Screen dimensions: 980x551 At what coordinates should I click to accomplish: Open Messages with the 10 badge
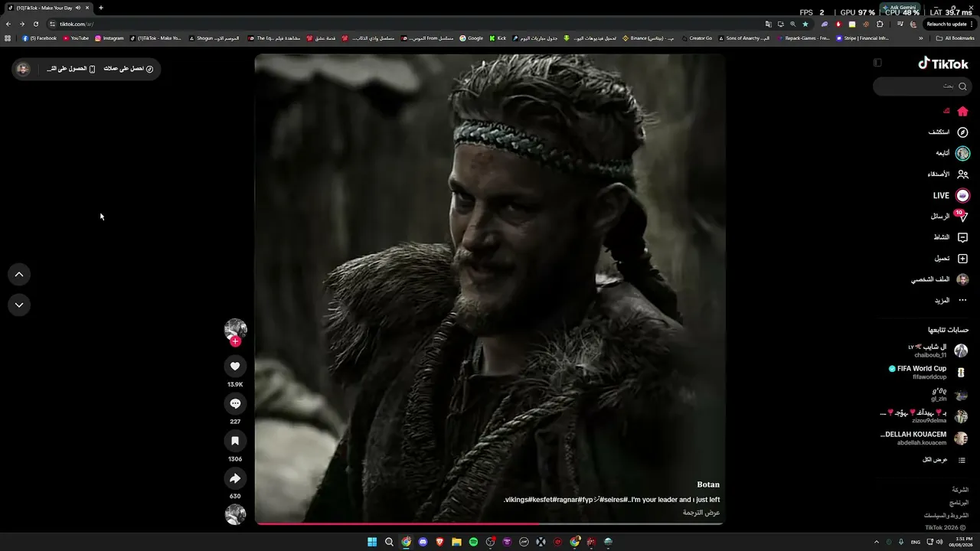pos(951,217)
